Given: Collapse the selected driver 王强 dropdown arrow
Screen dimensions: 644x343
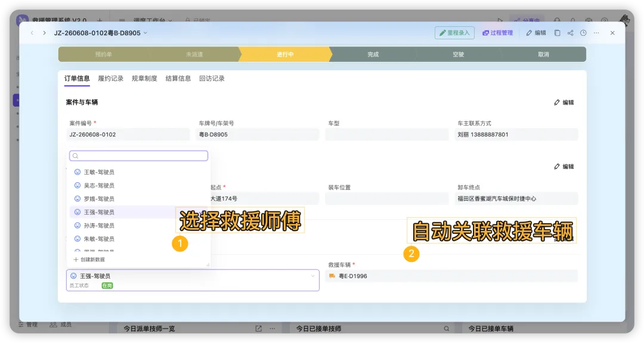Looking at the screenshot, I should tap(313, 276).
